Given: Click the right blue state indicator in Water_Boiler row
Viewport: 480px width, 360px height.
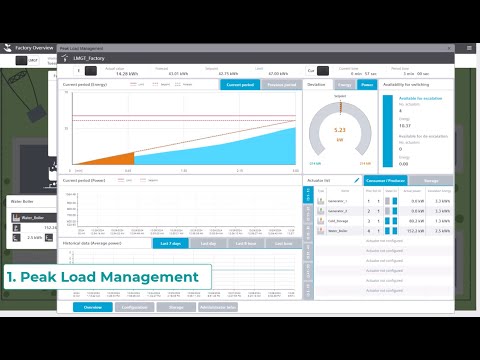Looking at the screenshot, I should click(395, 231).
